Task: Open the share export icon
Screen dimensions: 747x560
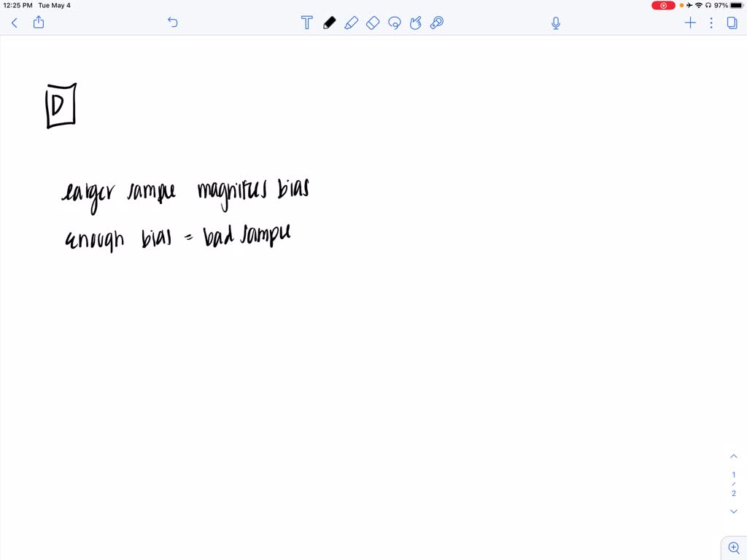Action: 39,22
